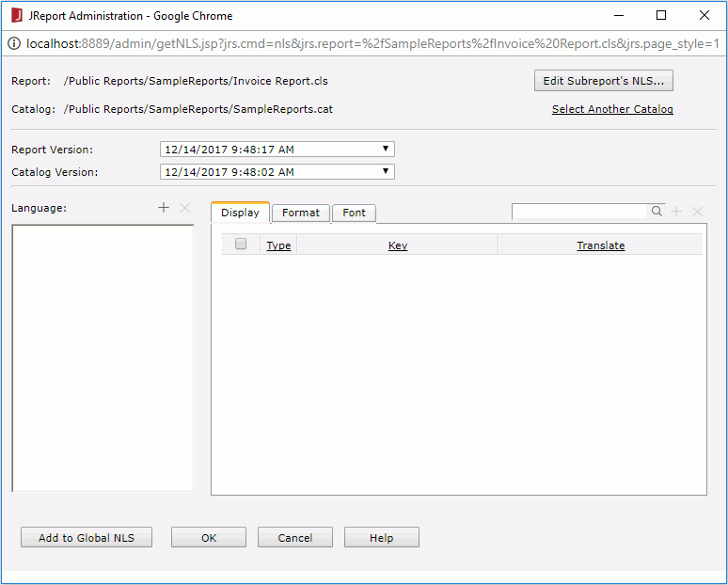Open Help via the Help button
Image resolution: width=728 pixels, height=585 pixels.
pos(381,538)
